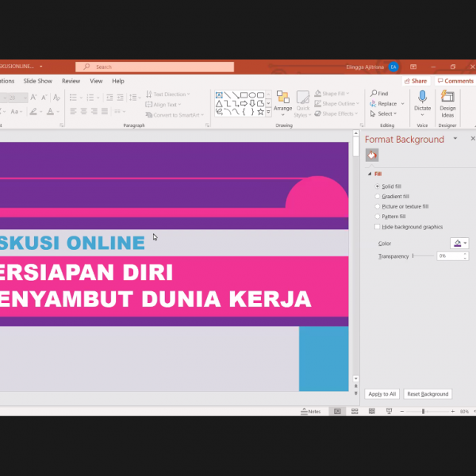Viewport: 476px width, 476px height.
Task: Click the Find command
Action: (x=379, y=93)
